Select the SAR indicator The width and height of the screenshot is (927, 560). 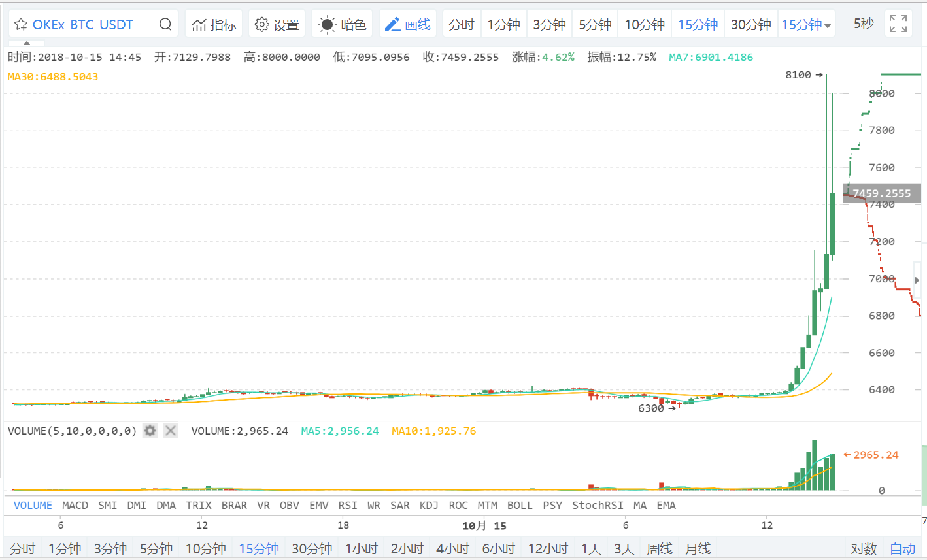tap(400, 506)
